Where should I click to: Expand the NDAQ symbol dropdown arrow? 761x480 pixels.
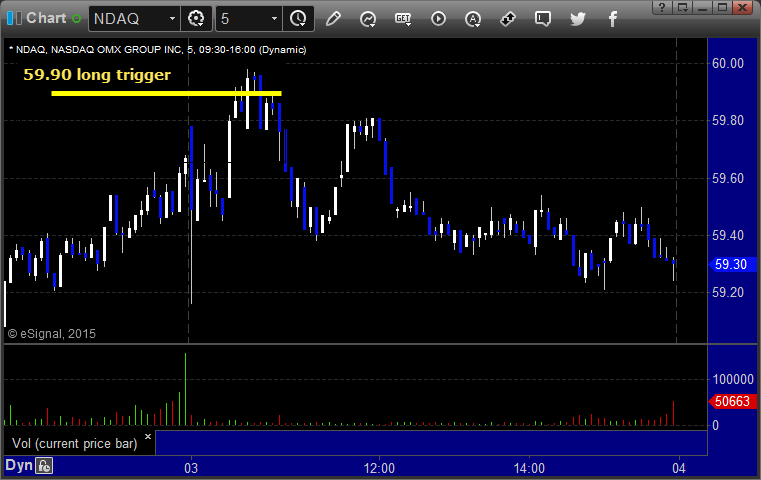pos(172,19)
